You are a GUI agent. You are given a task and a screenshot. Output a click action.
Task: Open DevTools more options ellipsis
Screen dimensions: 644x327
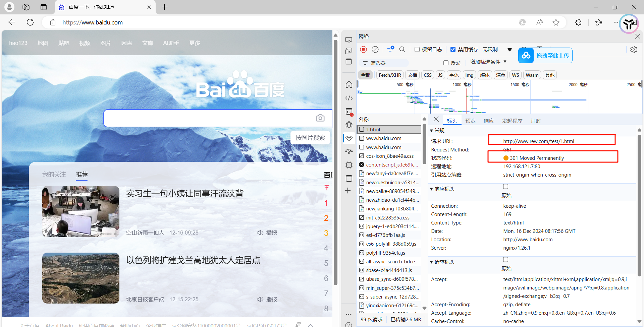pyautogui.click(x=349, y=314)
